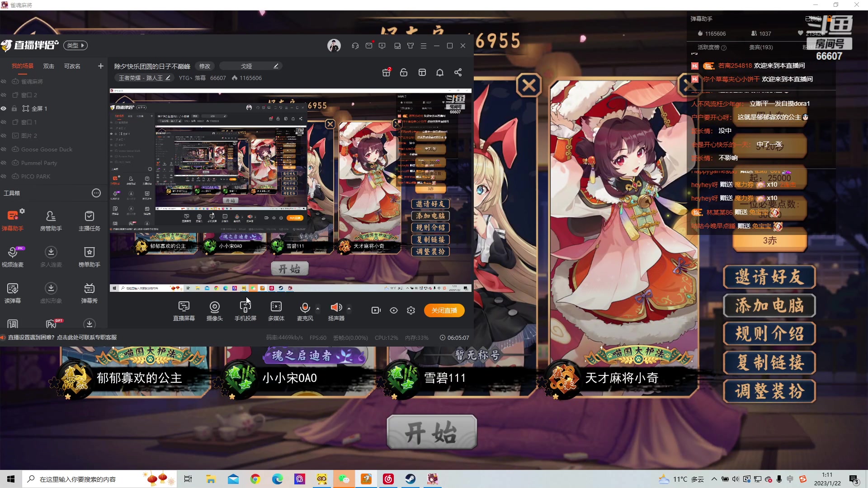Open Google Chrome from the taskbar
Image resolution: width=868 pixels, height=488 pixels.
click(255, 479)
